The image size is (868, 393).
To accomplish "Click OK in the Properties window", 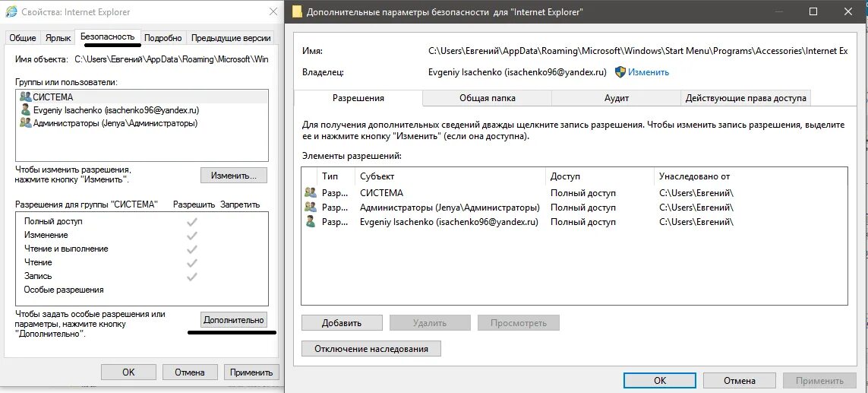I will click(128, 372).
